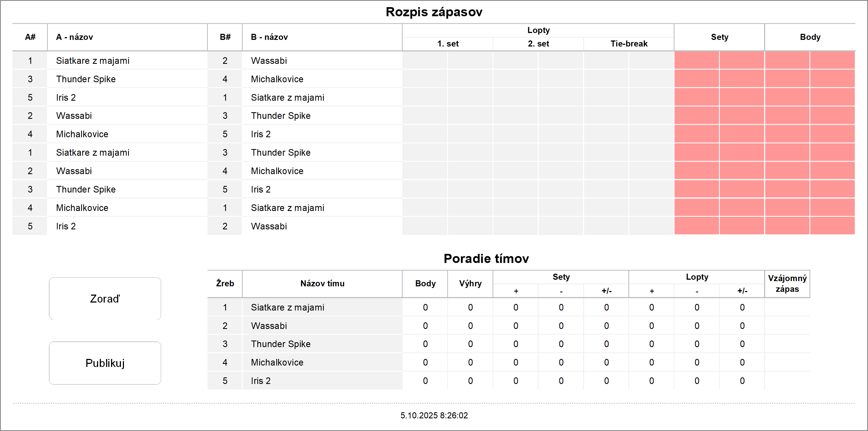
Task: Select the Tie-break column header
Action: click(x=628, y=44)
